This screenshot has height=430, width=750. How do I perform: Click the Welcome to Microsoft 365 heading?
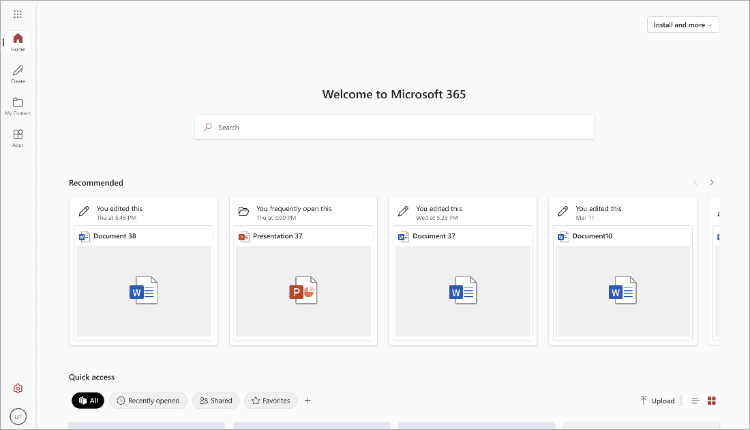coord(394,94)
